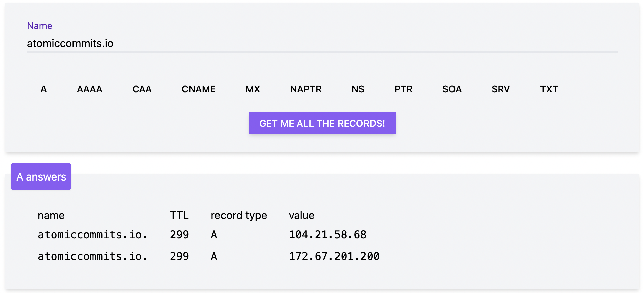Choose the NAPTR record type

(x=306, y=89)
